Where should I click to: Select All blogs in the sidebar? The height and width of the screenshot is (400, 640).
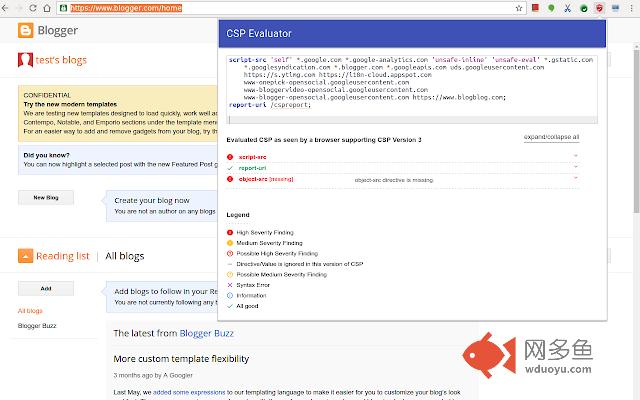tap(30, 311)
